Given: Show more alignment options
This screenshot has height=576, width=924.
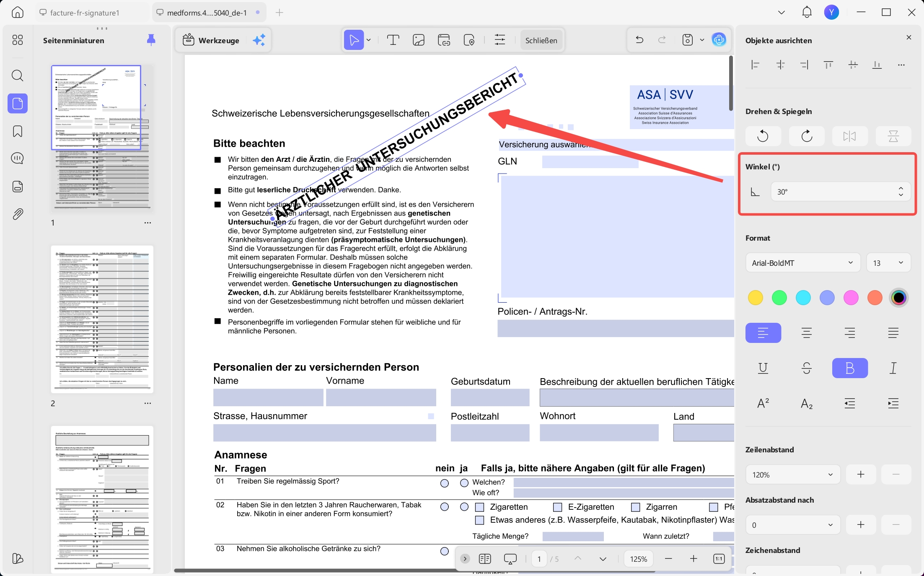Looking at the screenshot, I should [x=901, y=65].
